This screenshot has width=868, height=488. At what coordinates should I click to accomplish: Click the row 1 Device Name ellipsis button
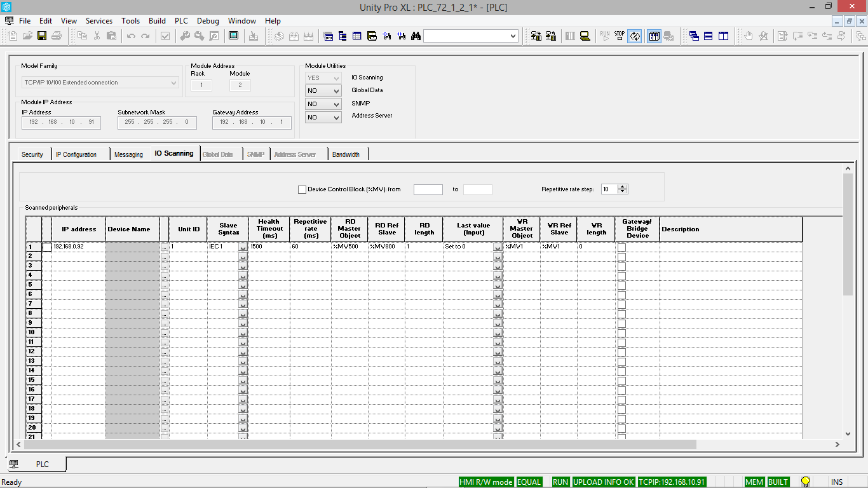(164, 247)
